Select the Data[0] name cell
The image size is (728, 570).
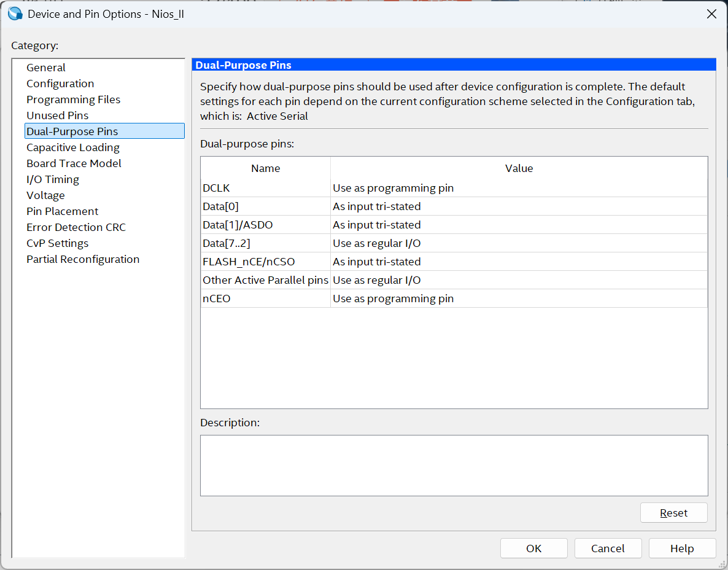click(x=266, y=206)
